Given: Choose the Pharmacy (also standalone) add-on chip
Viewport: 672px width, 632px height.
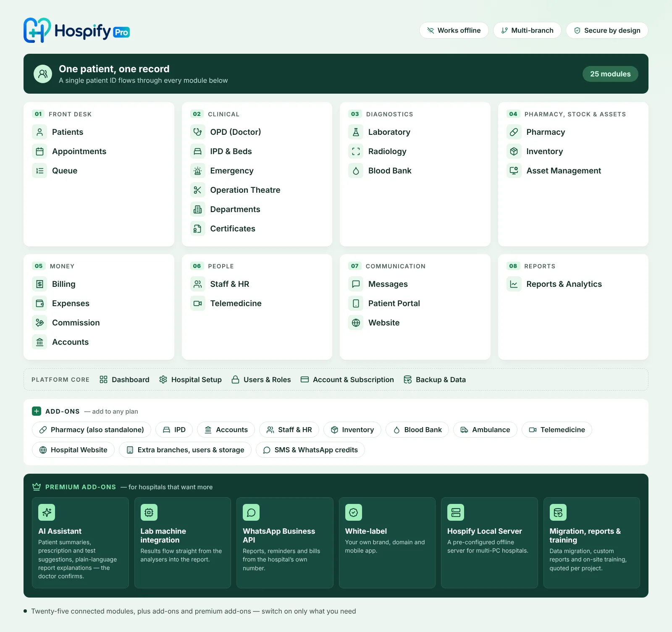Looking at the screenshot, I should (92, 430).
